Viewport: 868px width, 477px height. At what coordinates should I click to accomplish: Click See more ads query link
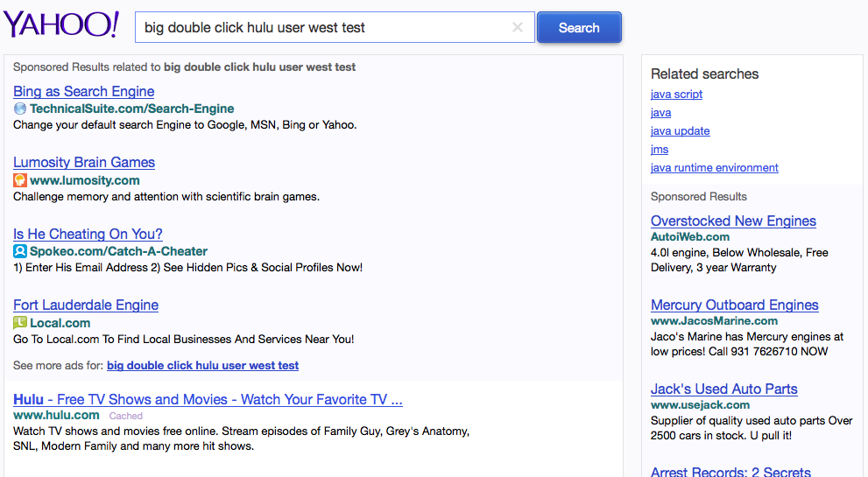click(202, 366)
